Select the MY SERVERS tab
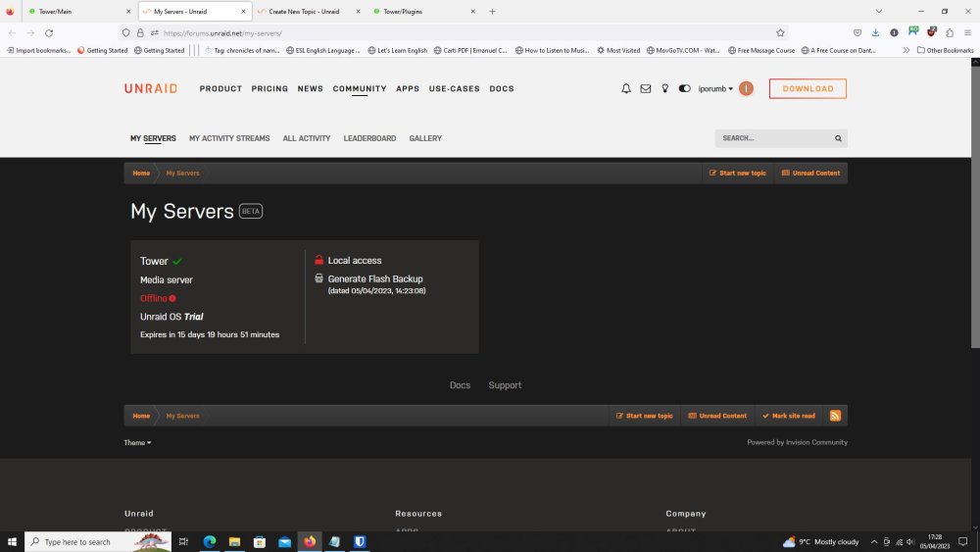The image size is (980, 552). [x=153, y=138]
